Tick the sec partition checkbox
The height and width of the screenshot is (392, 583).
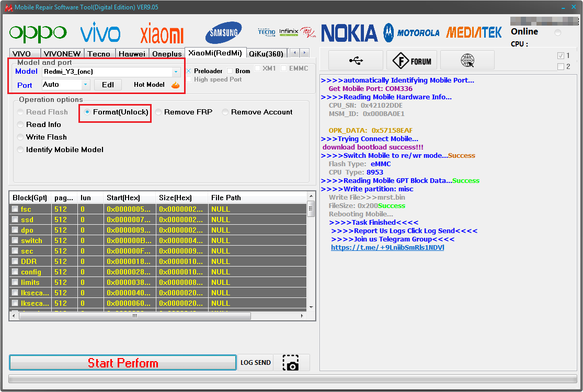point(15,251)
